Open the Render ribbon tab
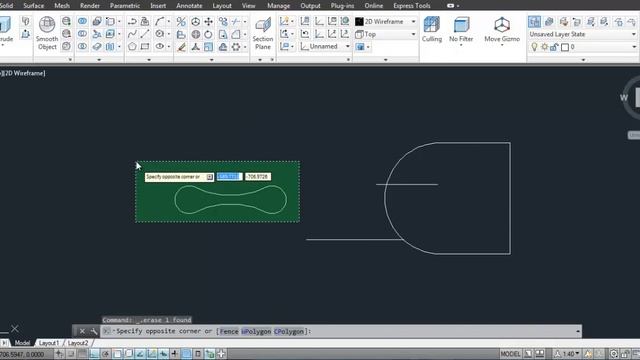 (x=90, y=6)
